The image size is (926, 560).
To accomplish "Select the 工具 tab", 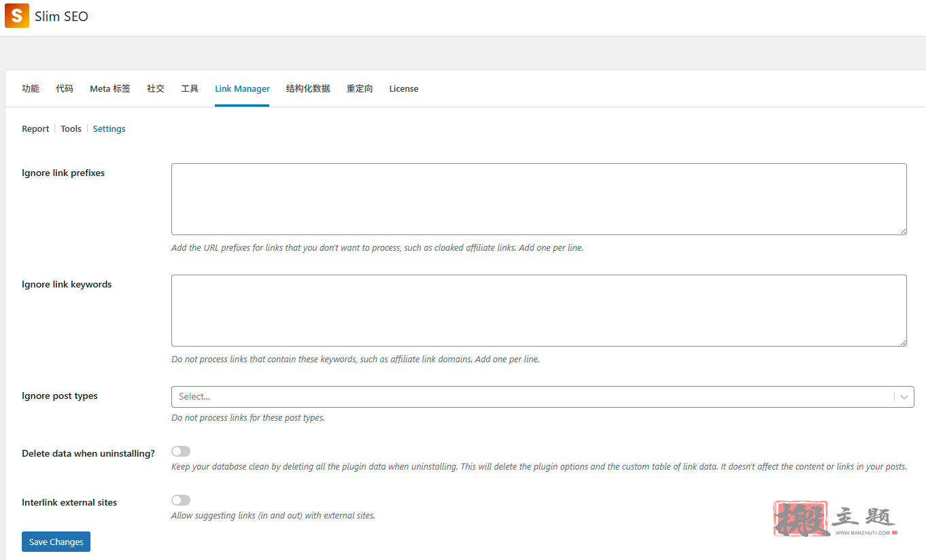I will pos(190,88).
